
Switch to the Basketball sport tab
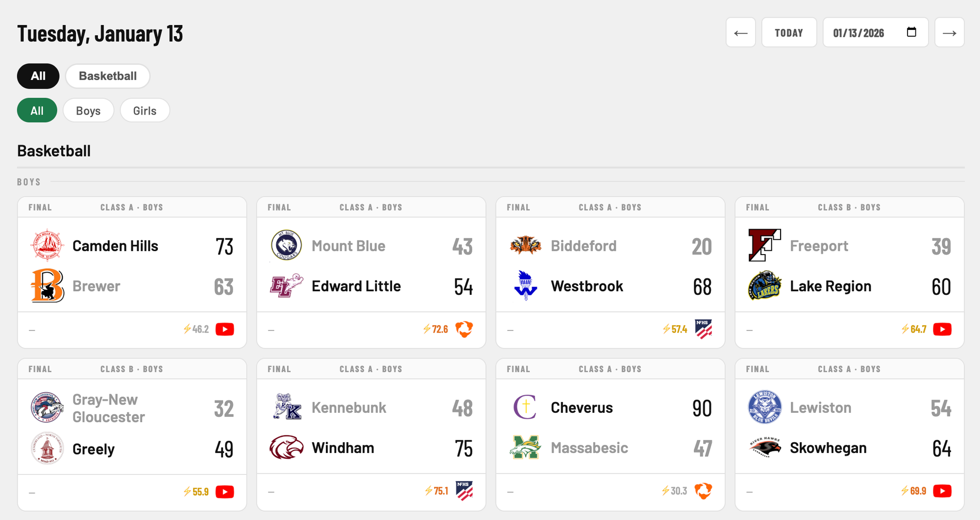(x=108, y=76)
